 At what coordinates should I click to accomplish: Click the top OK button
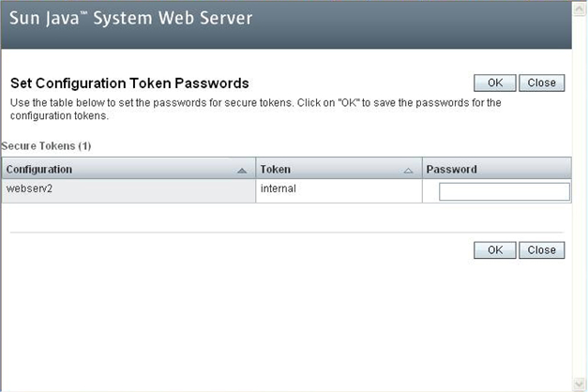click(x=494, y=83)
